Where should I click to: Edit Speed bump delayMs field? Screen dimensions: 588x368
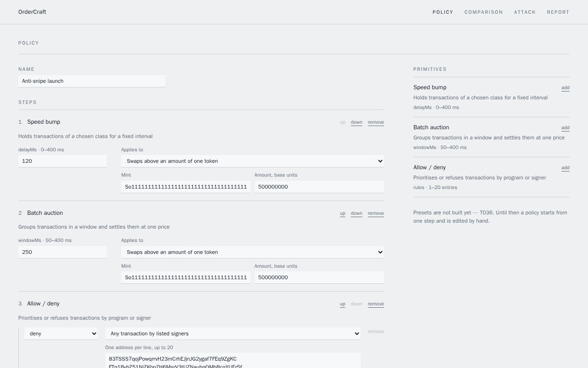62,161
